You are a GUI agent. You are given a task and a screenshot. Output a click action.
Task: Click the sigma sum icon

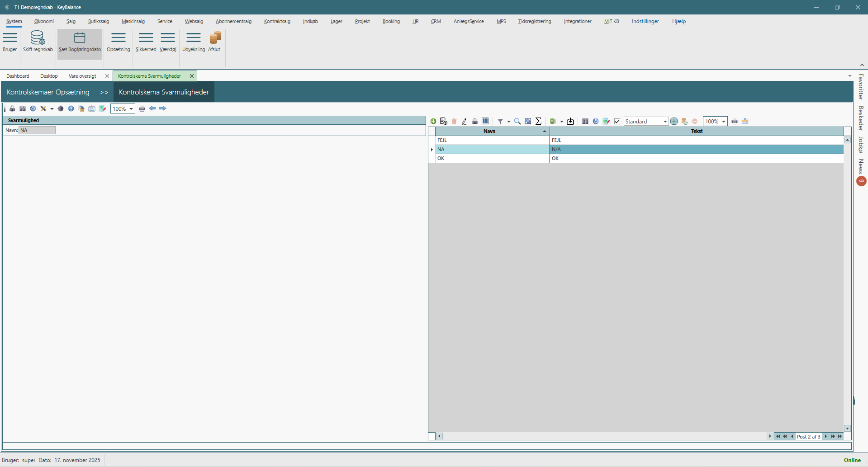(x=538, y=121)
